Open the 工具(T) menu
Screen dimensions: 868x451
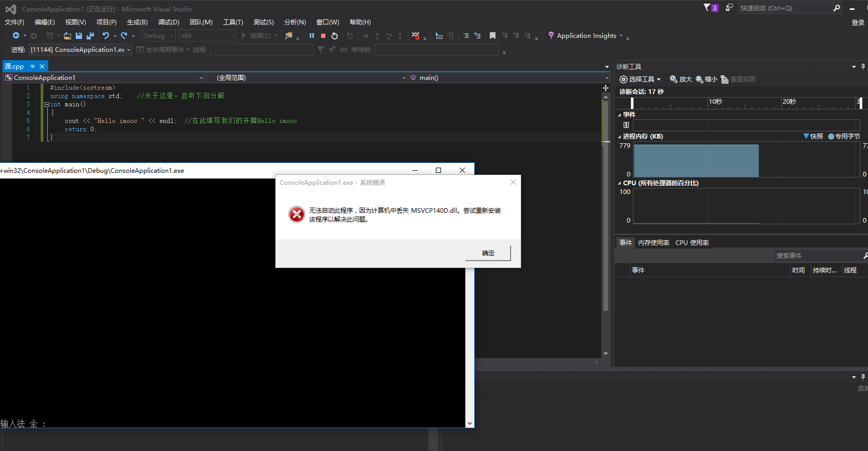click(x=233, y=22)
